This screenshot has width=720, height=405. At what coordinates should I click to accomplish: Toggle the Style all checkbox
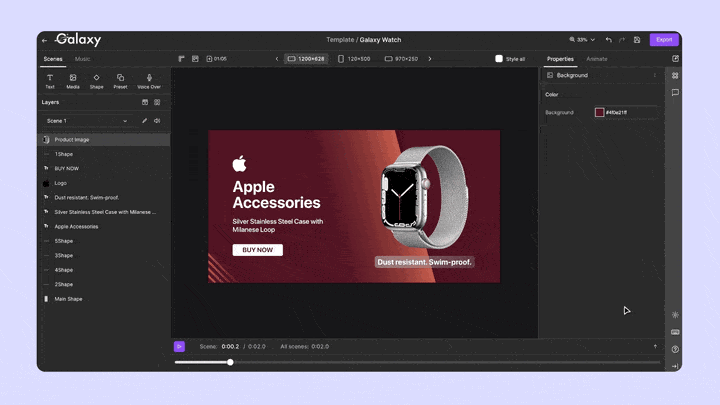(499, 59)
